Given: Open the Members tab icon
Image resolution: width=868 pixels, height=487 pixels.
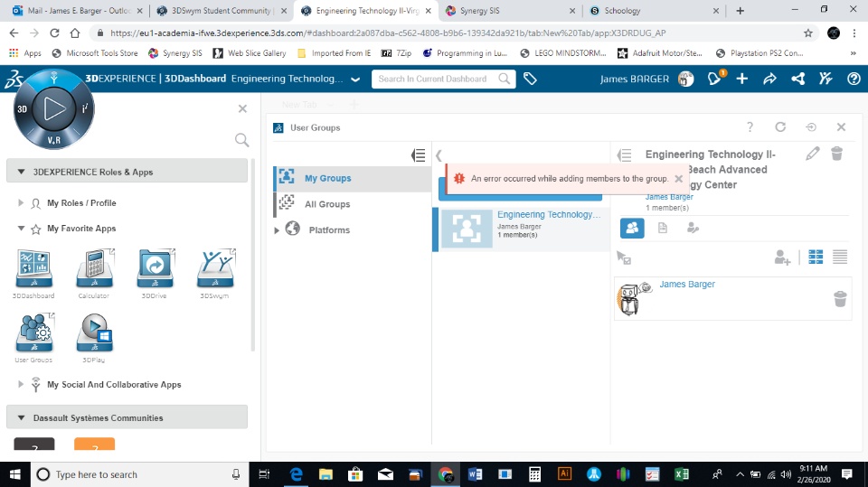Looking at the screenshot, I should (x=632, y=228).
